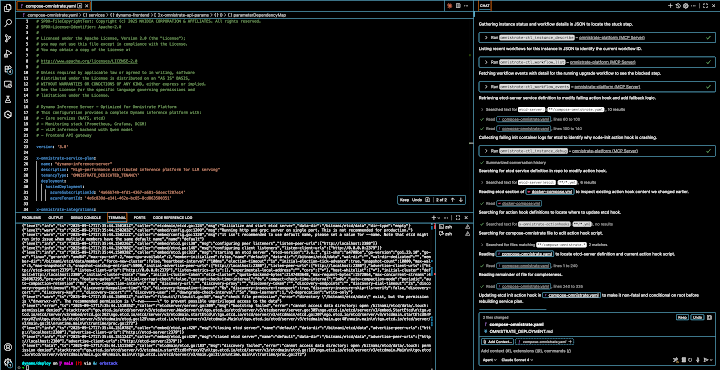This screenshot has width=720, height=370.
Task: Open the Agent mode dropdown
Action: click(489, 360)
